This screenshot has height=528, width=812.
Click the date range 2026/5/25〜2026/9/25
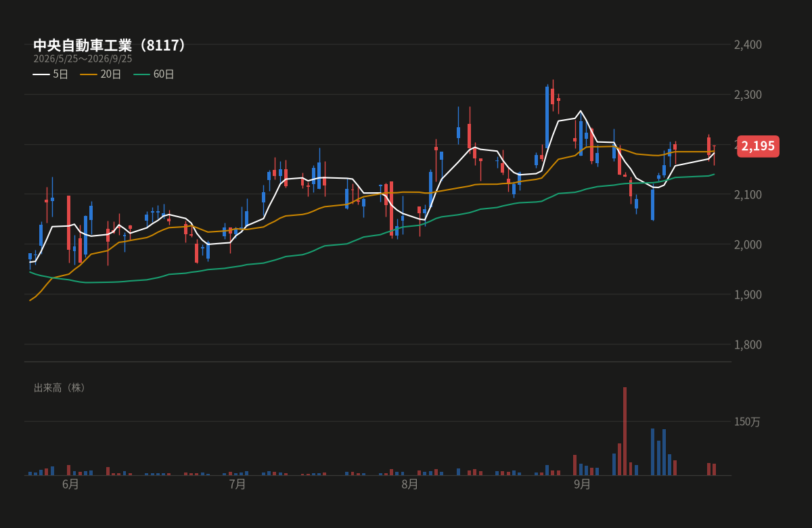(83, 59)
